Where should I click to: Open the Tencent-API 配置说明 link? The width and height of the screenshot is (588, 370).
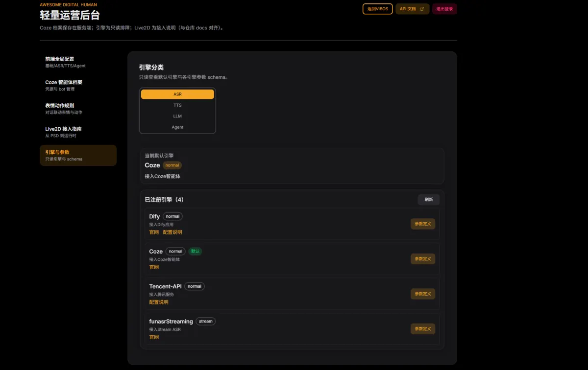159,302
